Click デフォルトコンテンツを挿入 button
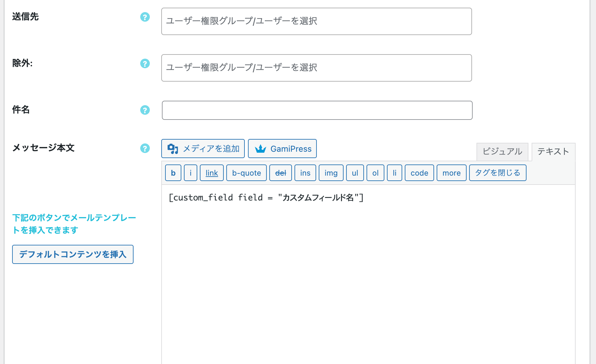Image resolution: width=596 pixels, height=364 pixels. coord(73,254)
